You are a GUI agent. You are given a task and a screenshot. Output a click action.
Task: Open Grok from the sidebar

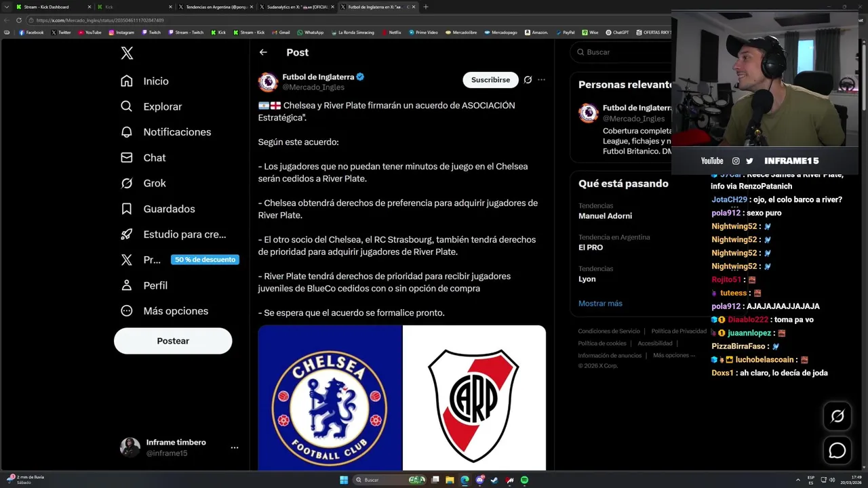tap(143, 183)
